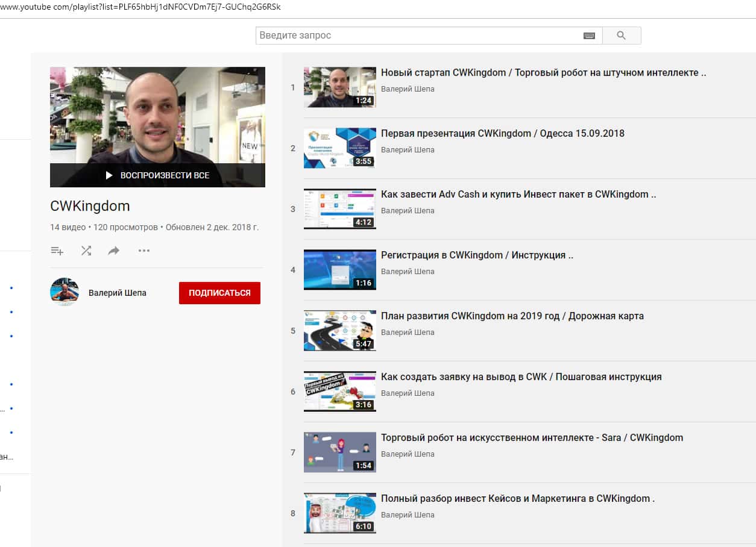Image resolution: width=756 pixels, height=547 pixels.
Task: Open План развития CWKingdom на 2019 title
Action: pos(512,316)
